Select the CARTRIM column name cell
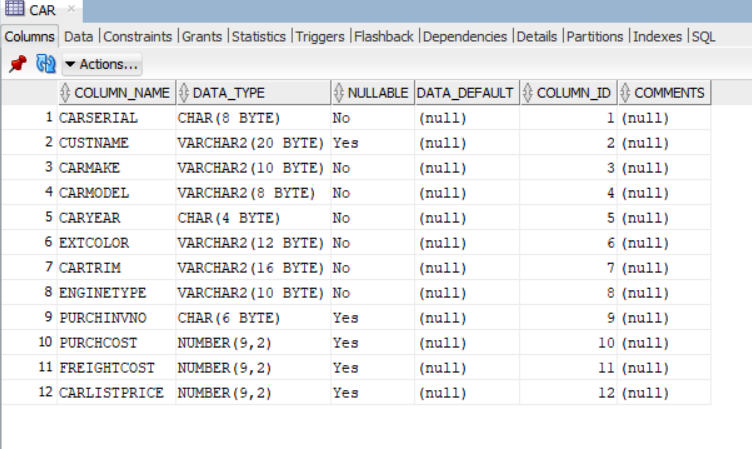 pos(117,268)
